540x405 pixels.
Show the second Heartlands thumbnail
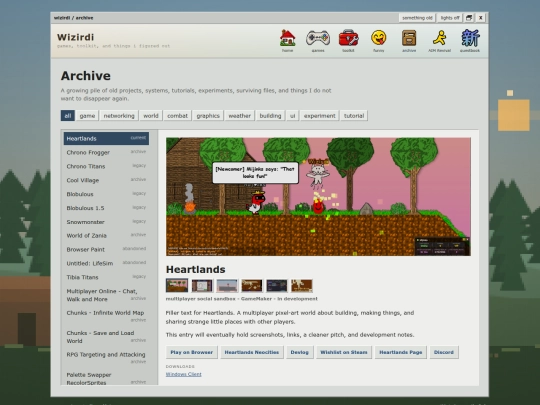click(x=202, y=285)
